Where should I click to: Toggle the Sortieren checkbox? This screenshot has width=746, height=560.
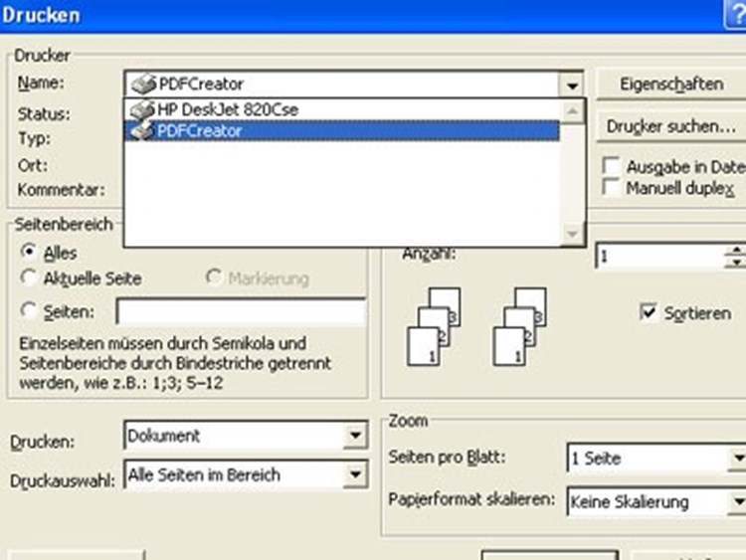pos(649,312)
